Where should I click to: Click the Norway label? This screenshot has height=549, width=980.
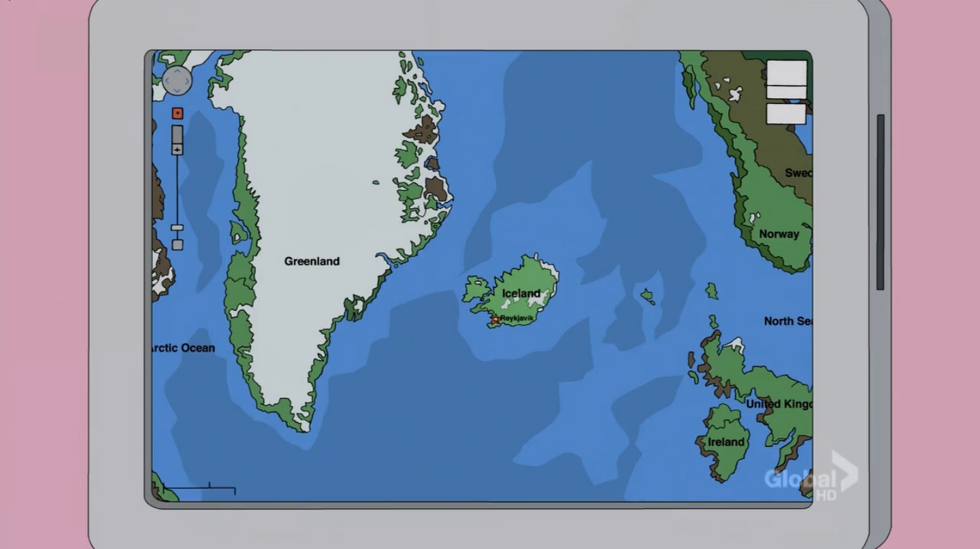tap(779, 234)
